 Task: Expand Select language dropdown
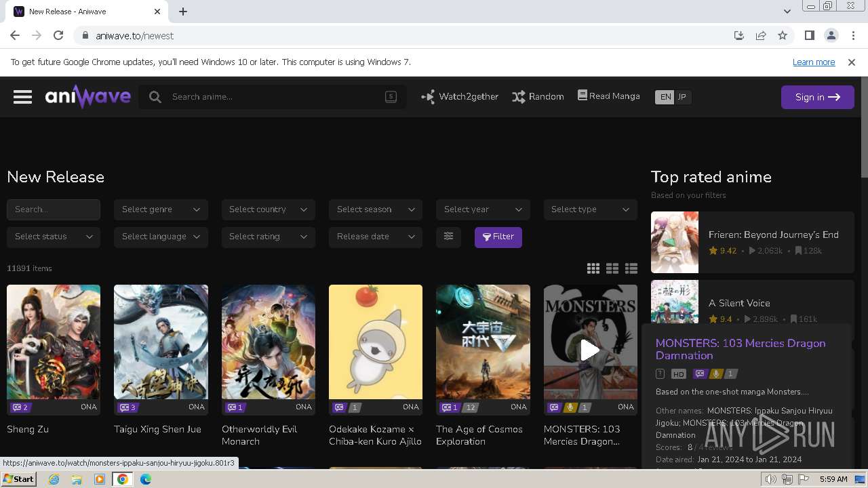click(161, 237)
